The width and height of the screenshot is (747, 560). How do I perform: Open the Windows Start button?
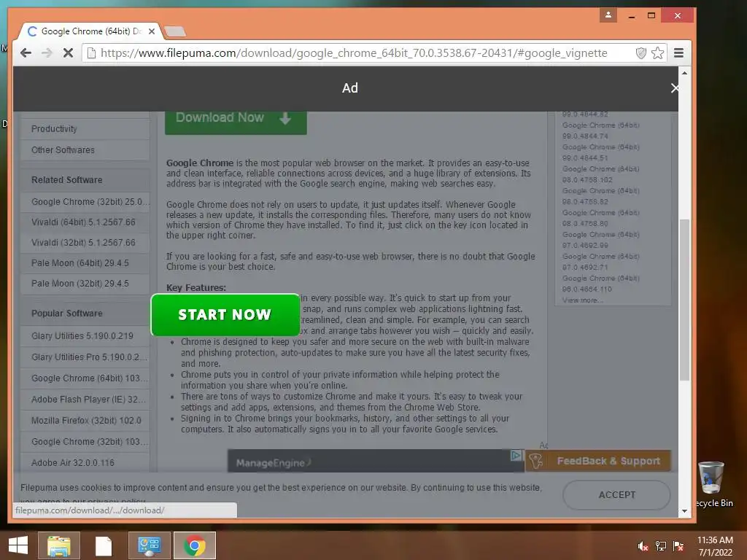click(18, 545)
